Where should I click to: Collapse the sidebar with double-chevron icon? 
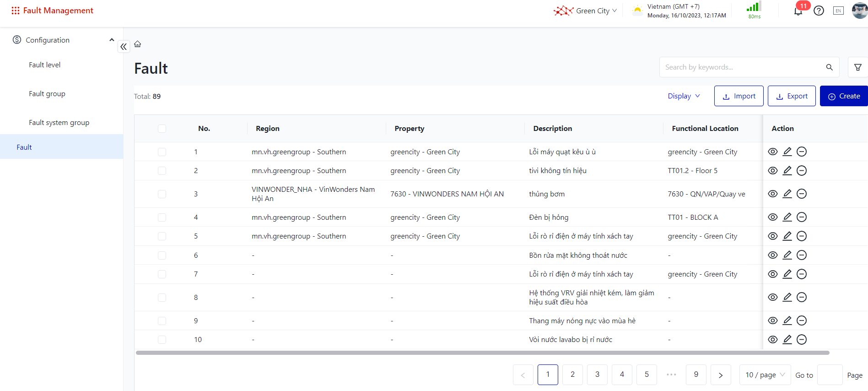click(124, 47)
